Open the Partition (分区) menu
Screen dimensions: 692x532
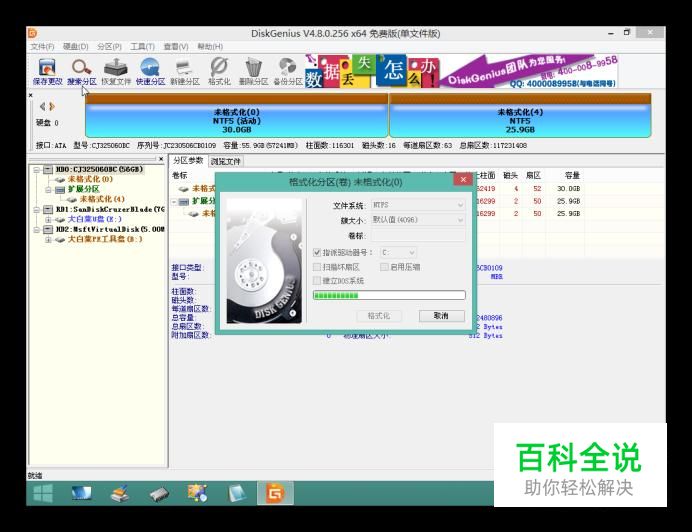coord(109,46)
